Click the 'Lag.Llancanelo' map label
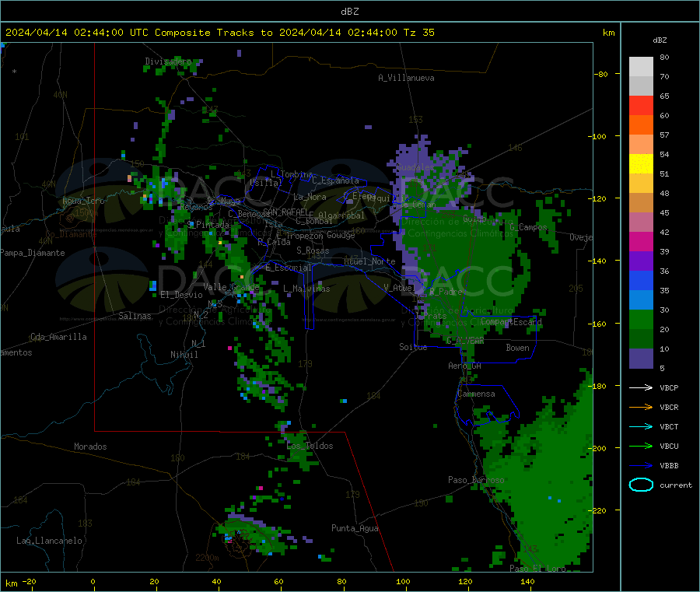Viewport: 700px width, 592px height. (50, 541)
